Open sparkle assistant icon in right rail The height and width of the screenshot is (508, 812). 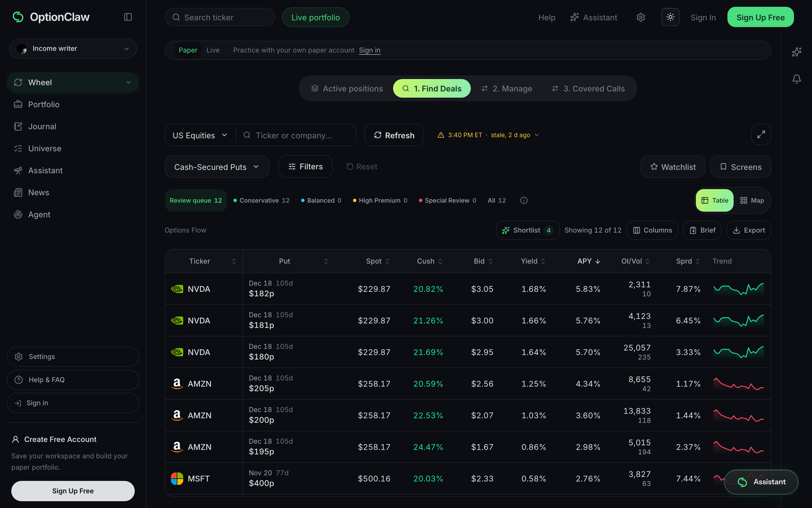coord(796,52)
